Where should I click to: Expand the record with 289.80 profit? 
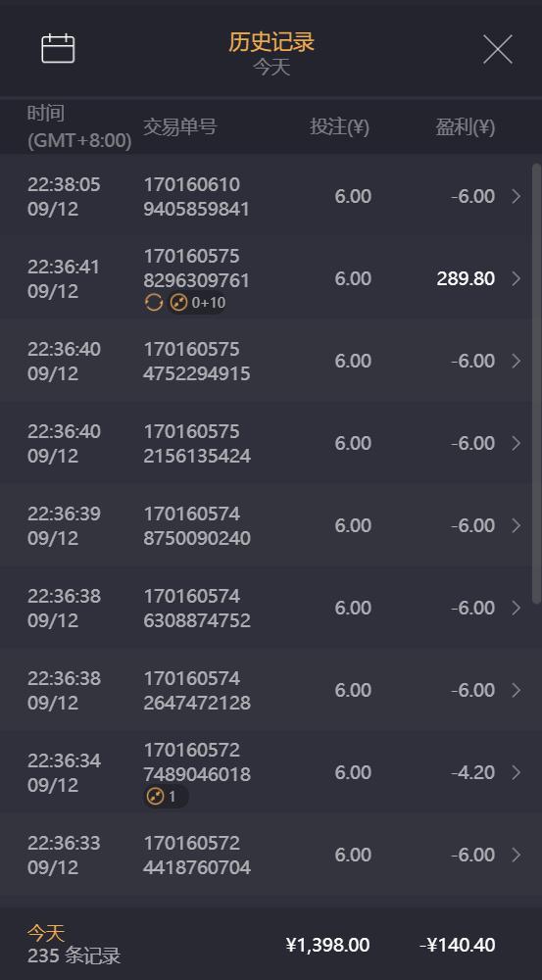tap(517, 278)
